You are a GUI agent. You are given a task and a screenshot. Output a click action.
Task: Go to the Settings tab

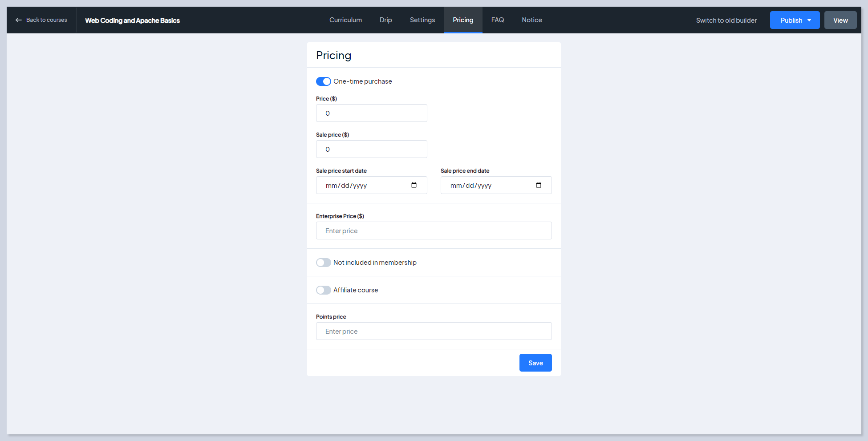point(422,20)
